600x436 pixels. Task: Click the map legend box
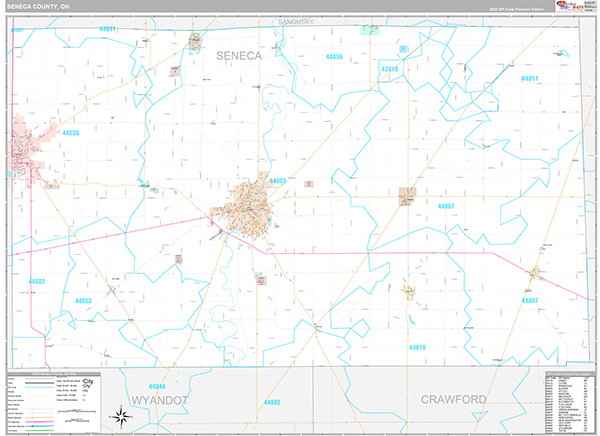pyautogui.click(x=54, y=403)
